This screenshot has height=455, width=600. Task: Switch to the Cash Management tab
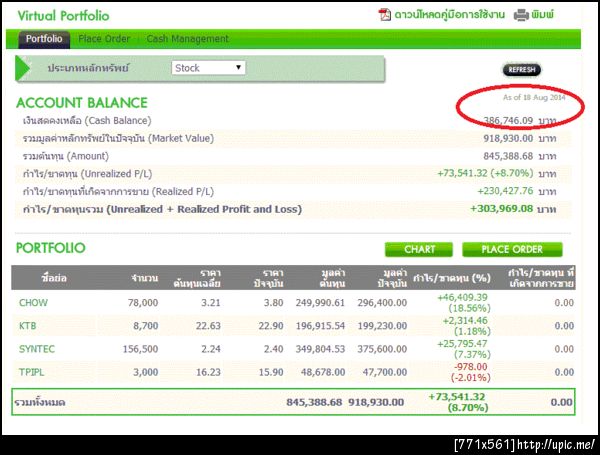point(188,39)
